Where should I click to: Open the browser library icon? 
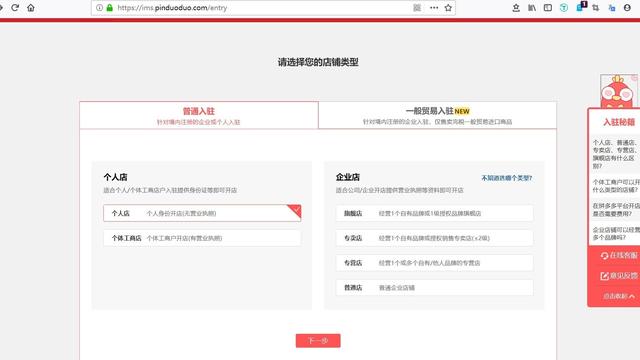pos(532,7)
